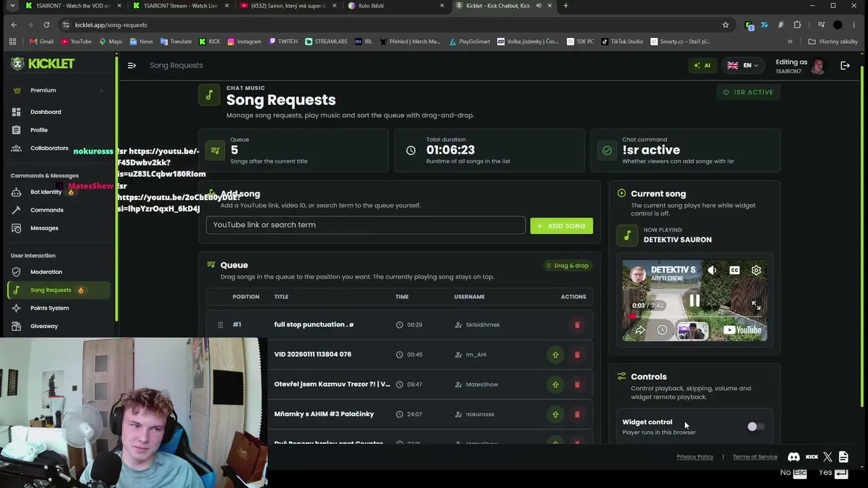The width and height of the screenshot is (868, 488).
Task: Toggle the Widget control switch
Action: coord(755,426)
